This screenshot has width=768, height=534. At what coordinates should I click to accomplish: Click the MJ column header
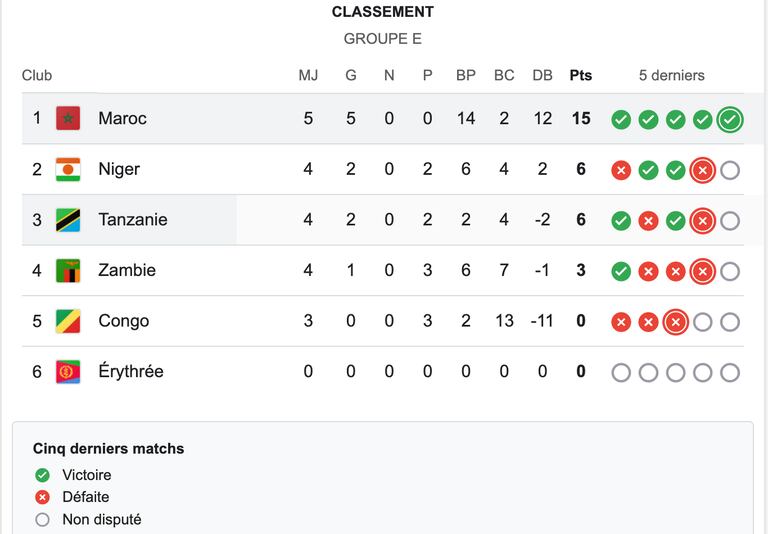[308, 75]
